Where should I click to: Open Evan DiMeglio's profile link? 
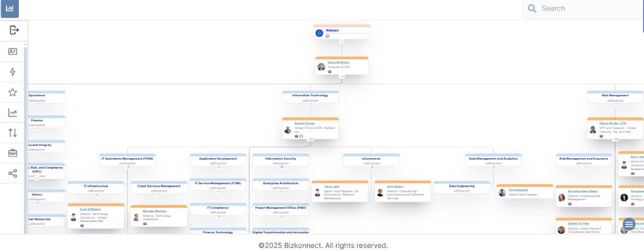(x=90, y=209)
